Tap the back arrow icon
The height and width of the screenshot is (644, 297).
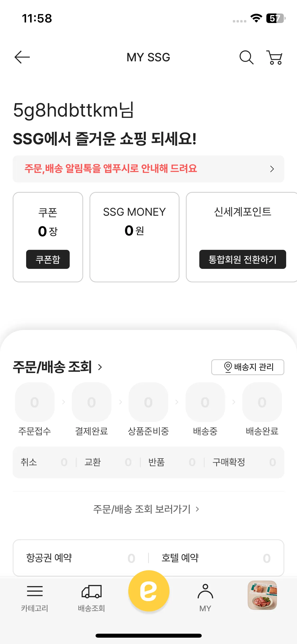click(x=22, y=57)
